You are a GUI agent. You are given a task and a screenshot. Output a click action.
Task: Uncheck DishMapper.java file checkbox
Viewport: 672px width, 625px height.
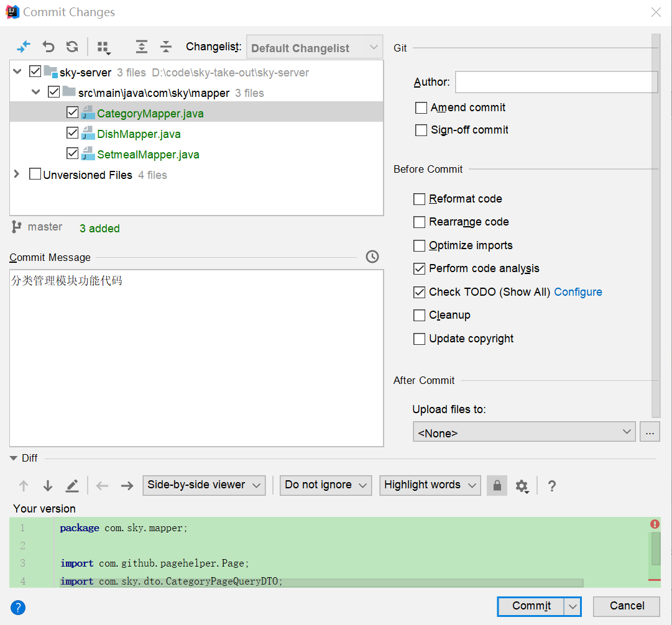click(72, 134)
